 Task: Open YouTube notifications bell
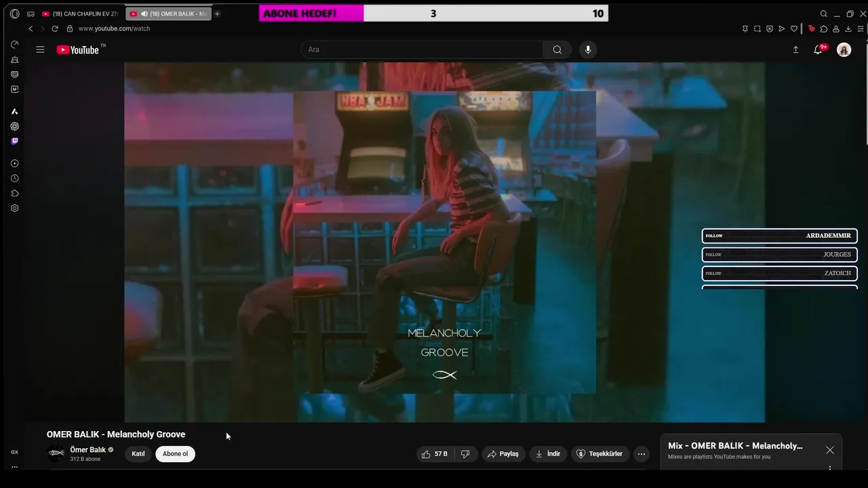click(x=818, y=49)
